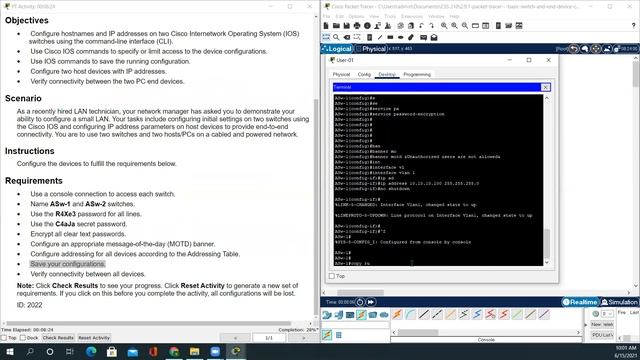This screenshot has height=360, width=640.
Task: Select the Console cable icon
Action: (411, 314)
